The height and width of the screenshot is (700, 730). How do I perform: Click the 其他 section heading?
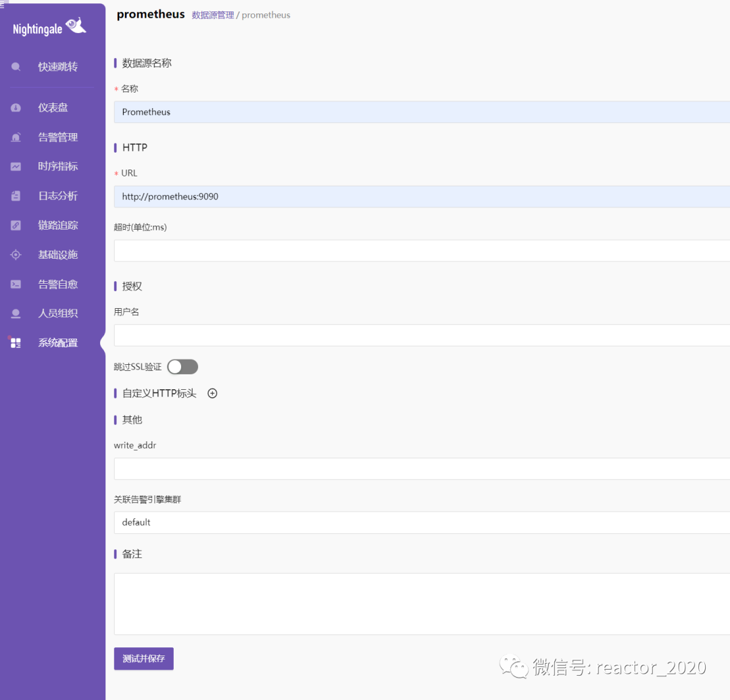[132, 420]
